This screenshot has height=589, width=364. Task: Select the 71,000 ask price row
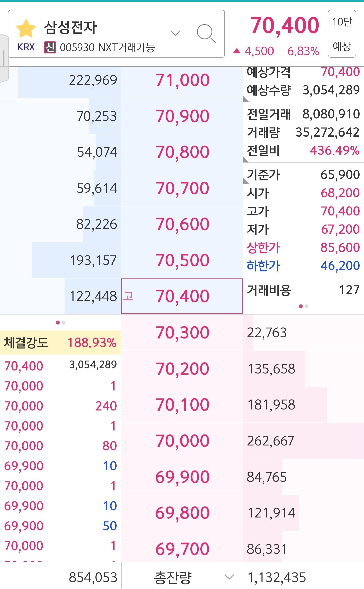[182, 80]
